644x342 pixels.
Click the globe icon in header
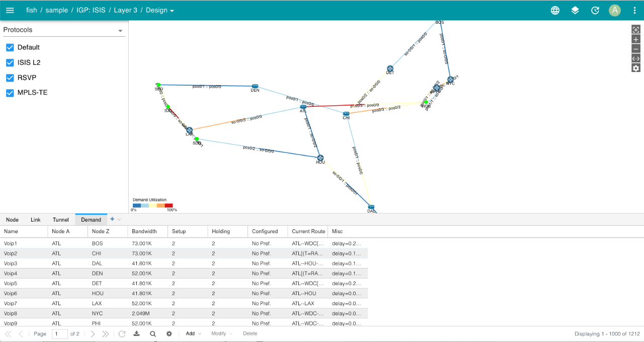pos(555,10)
